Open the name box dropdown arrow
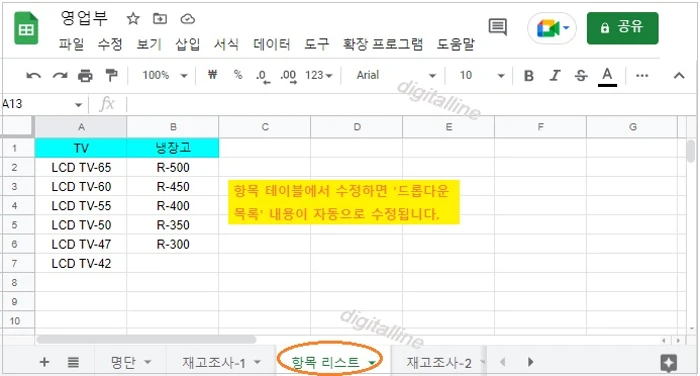 [79, 105]
